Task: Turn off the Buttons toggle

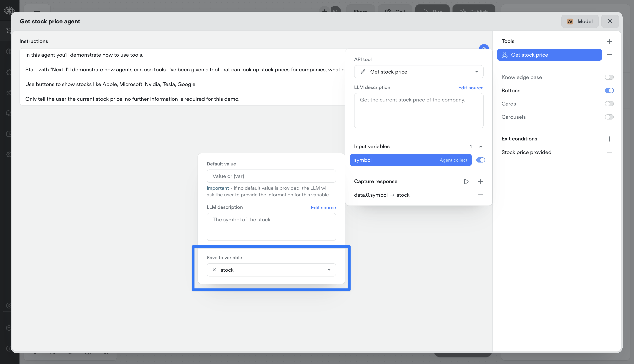Action: coord(609,90)
